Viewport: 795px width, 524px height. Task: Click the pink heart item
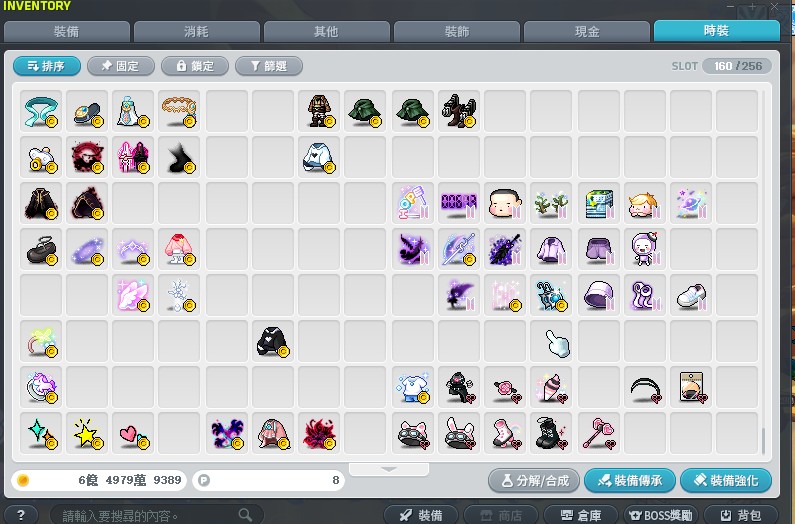pyautogui.click(x=132, y=433)
